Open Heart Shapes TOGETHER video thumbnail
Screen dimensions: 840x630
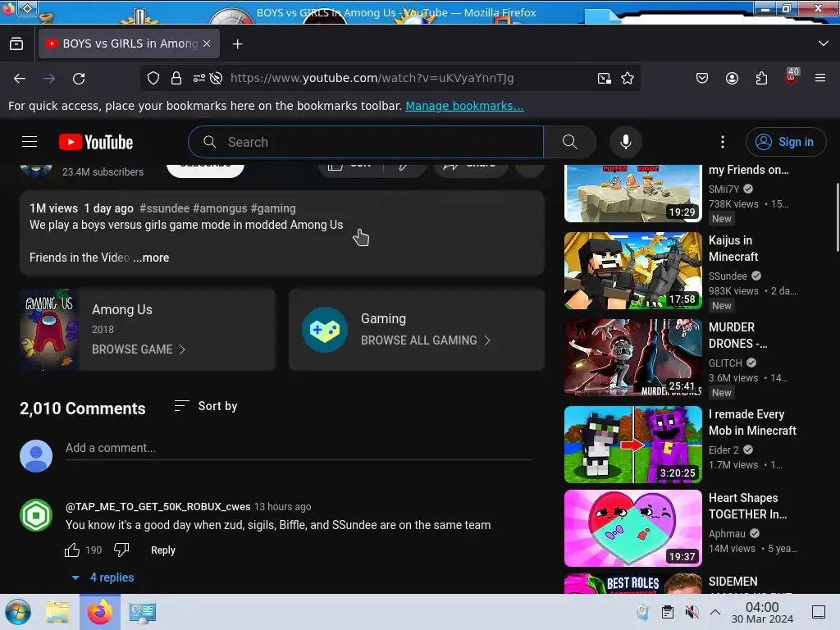click(632, 528)
